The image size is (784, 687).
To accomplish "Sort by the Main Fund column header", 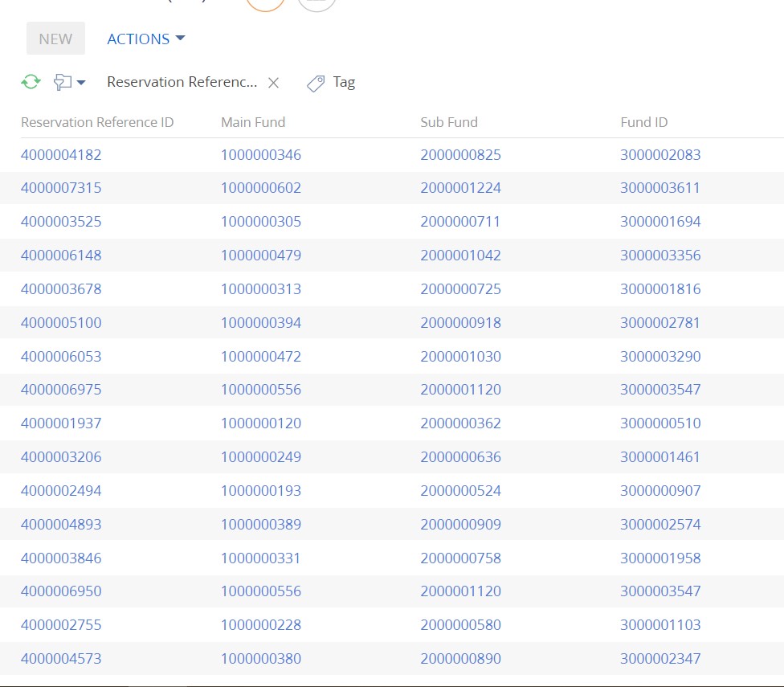I will tap(252, 122).
